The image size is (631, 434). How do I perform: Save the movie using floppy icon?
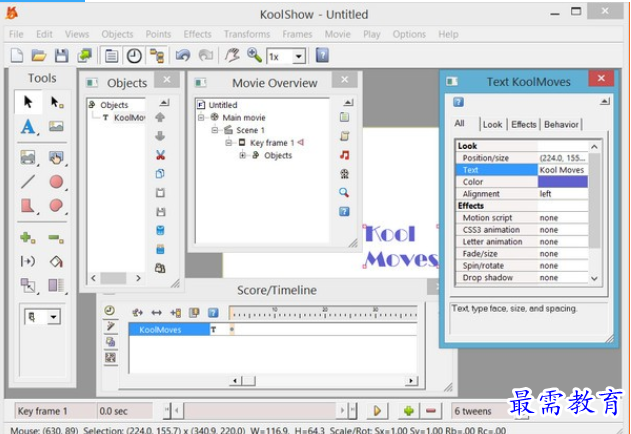[x=61, y=56]
